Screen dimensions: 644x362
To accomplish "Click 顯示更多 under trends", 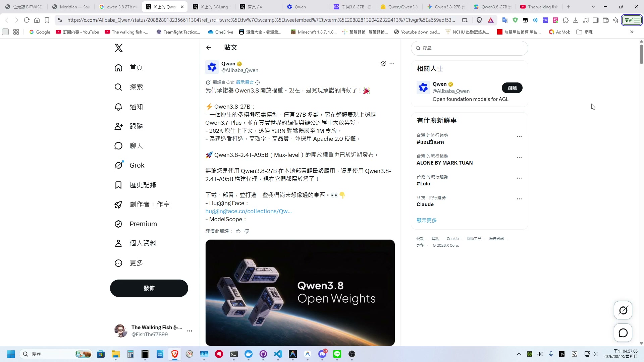I will [x=427, y=220].
